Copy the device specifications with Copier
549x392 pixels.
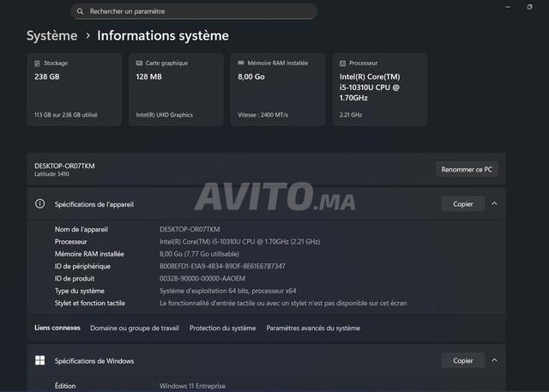coord(462,204)
